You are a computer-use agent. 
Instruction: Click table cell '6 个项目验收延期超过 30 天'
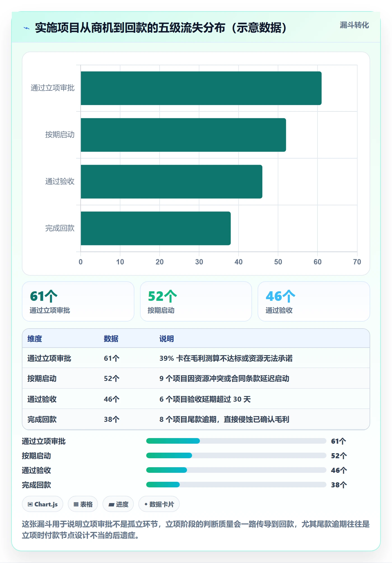coord(205,399)
